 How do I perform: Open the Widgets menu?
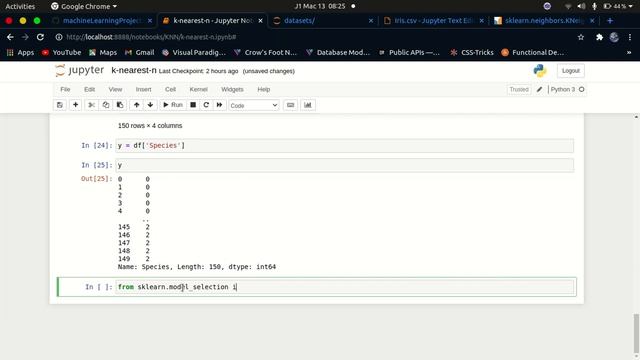point(232,89)
